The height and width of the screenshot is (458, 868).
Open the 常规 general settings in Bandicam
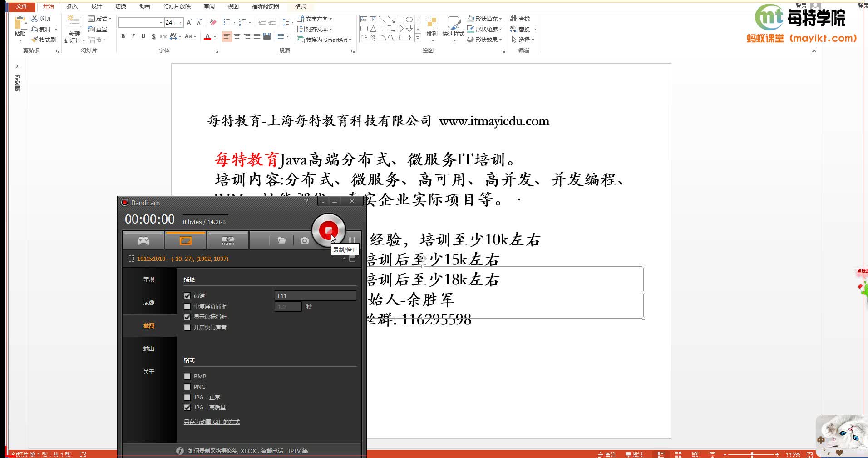click(x=149, y=279)
